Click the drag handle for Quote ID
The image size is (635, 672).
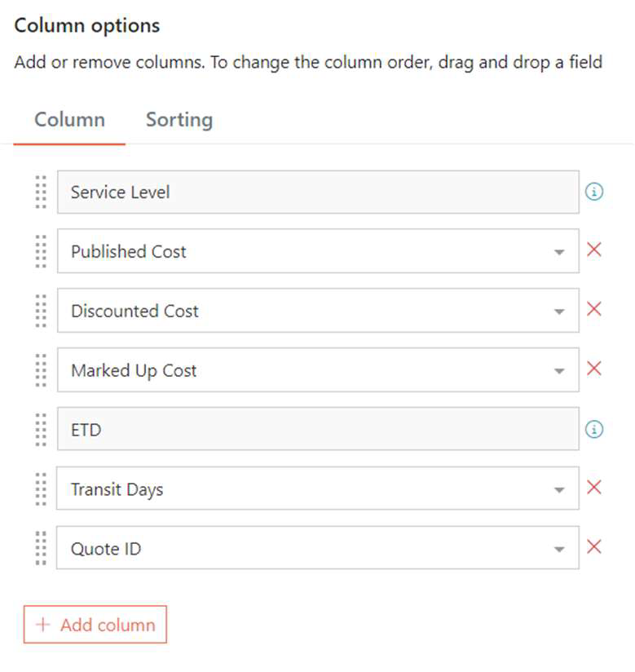click(41, 548)
